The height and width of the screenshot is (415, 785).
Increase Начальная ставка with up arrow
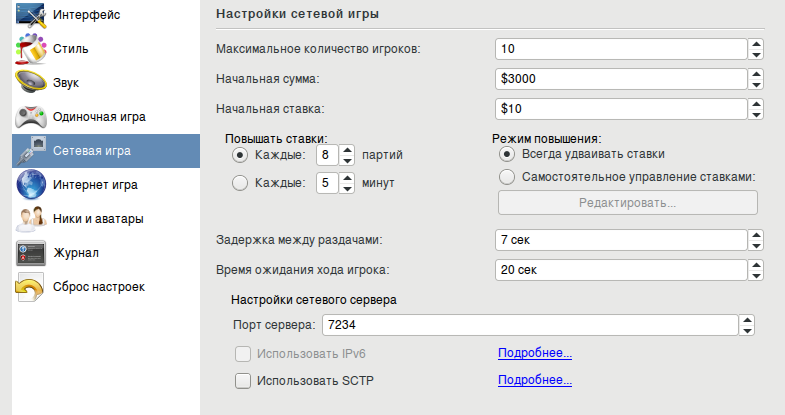[756, 104]
